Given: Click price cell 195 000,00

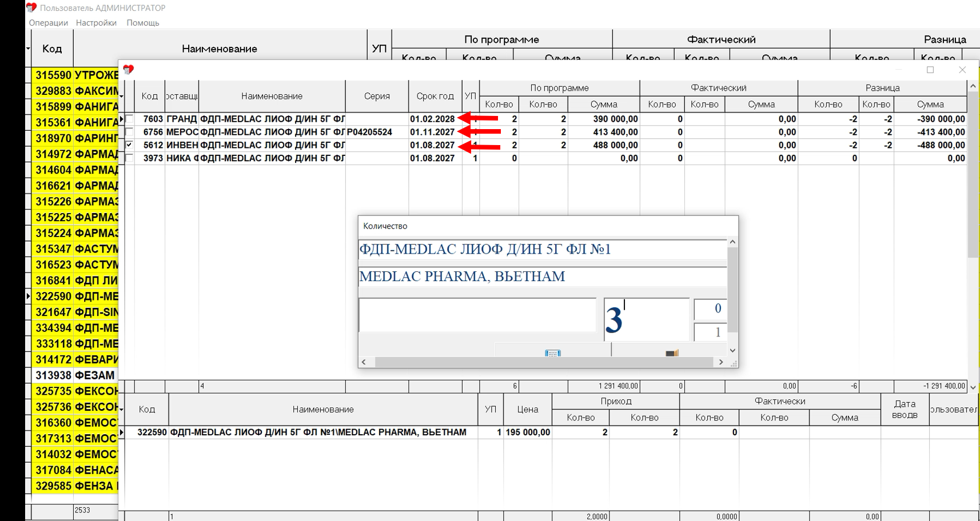Looking at the screenshot, I should pos(528,432).
